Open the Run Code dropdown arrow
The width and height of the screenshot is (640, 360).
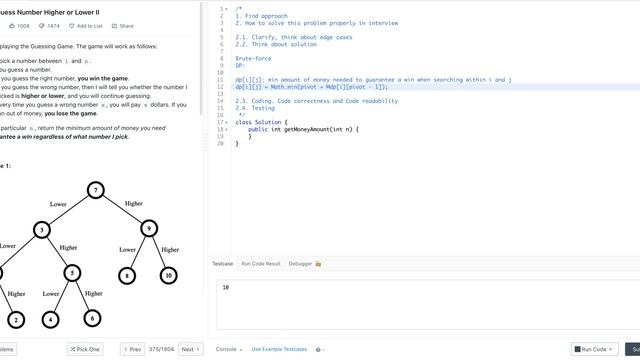pos(611,349)
